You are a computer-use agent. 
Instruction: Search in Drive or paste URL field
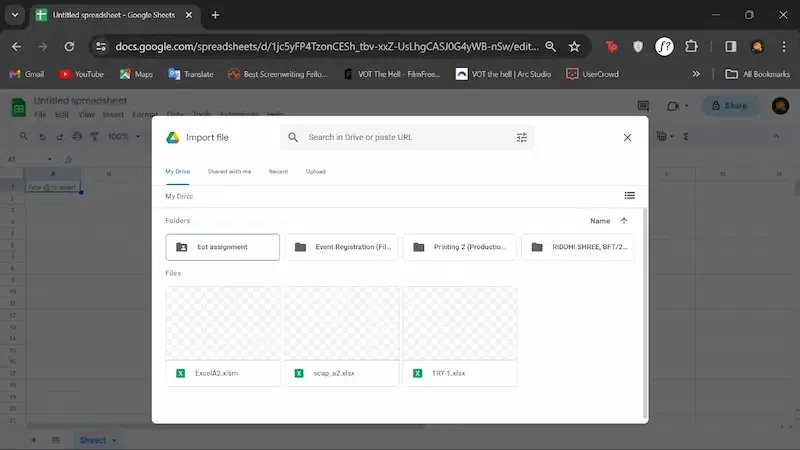(x=407, y=137)
